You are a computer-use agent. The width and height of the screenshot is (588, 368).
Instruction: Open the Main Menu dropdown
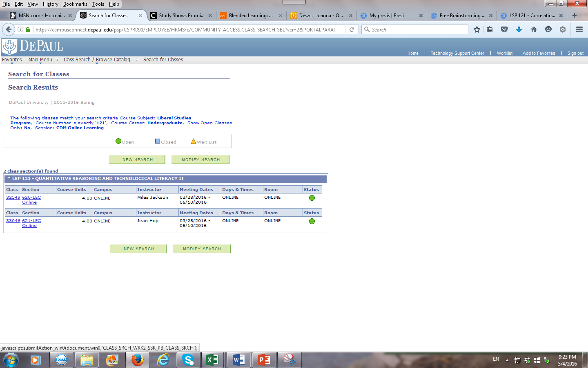(x=40, y=60)
